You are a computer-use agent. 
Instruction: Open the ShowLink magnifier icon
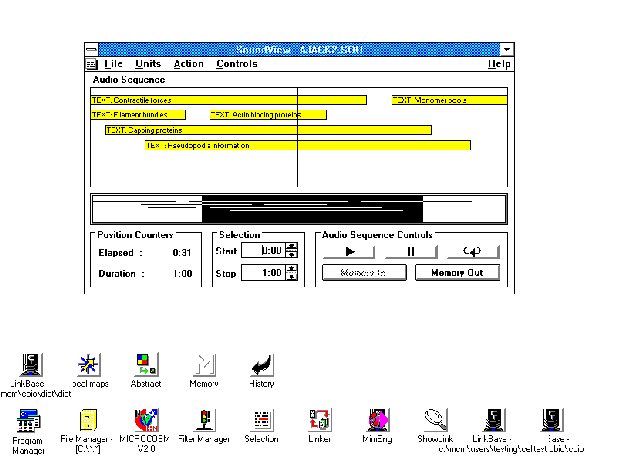pyautogui.click(x=434, y=420)
